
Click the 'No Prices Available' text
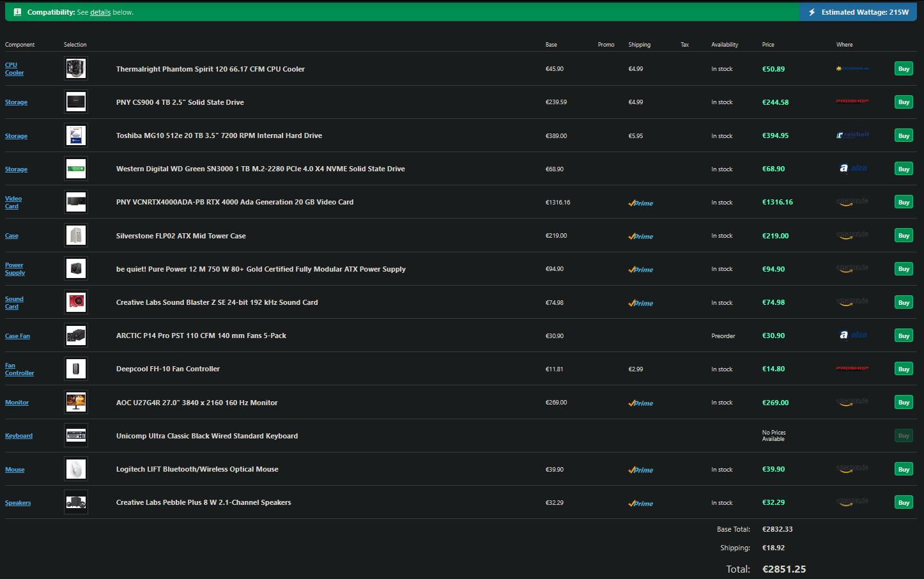coord(774,436)
